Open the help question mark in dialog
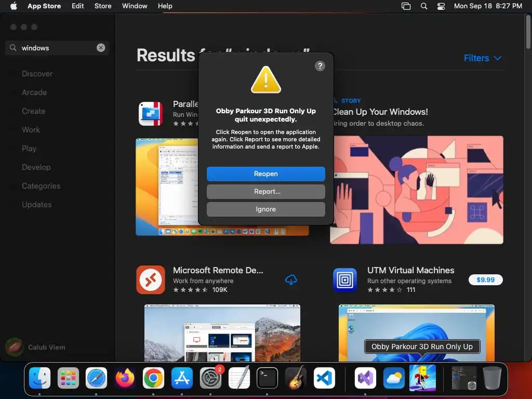This screenshot has height=399, width=532. 320,66
